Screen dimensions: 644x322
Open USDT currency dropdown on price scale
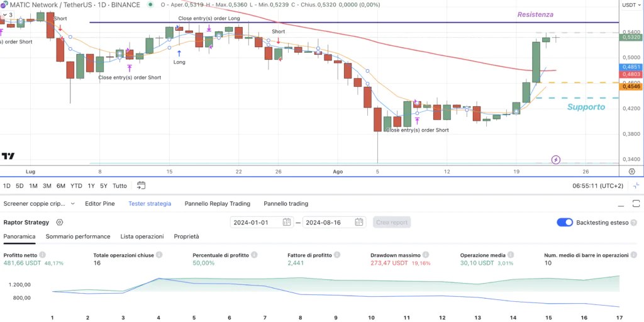coord(631,5)
